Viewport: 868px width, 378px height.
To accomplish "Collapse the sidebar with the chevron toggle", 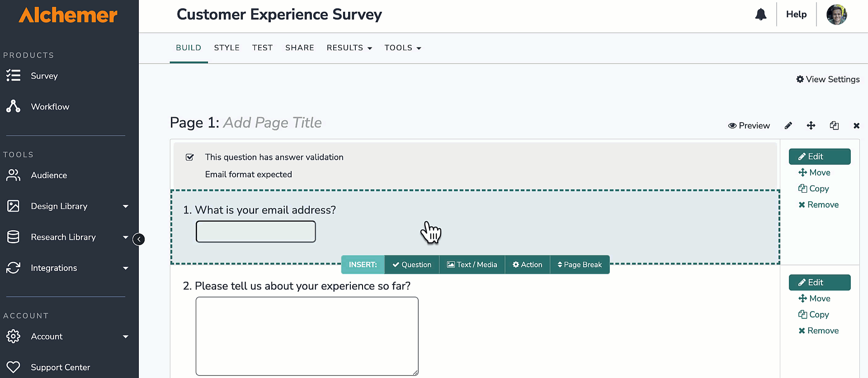I will point(139,239).
